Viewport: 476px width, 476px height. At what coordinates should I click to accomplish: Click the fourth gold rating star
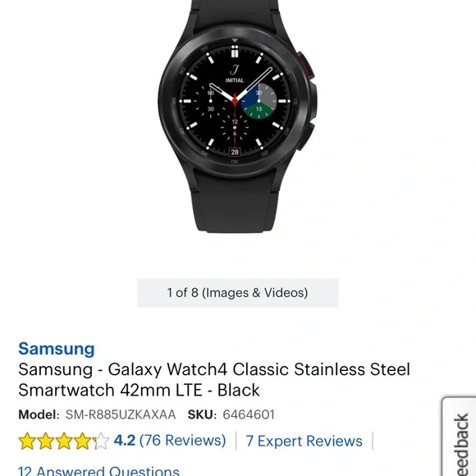tap(83, 441)
